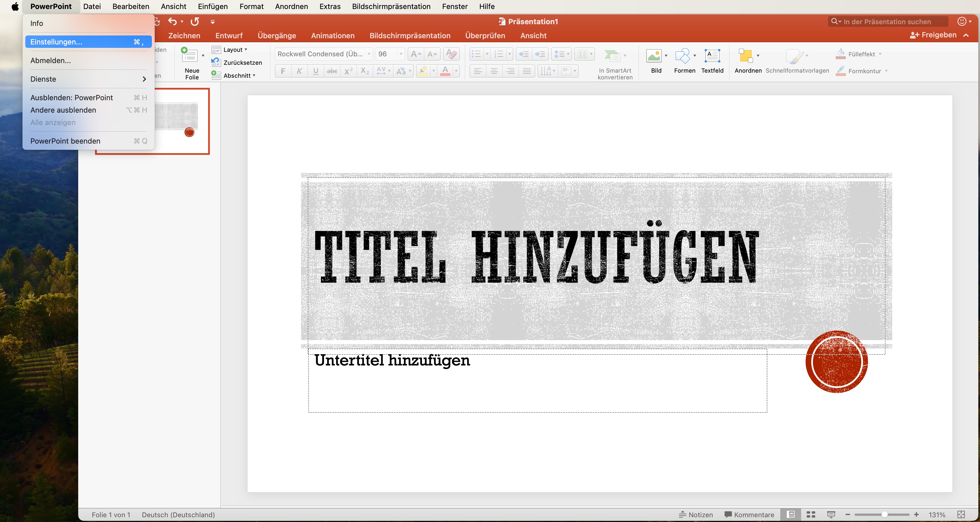Image resolution: width=980 pixels, height=522 pixels.
Task: Open the Apple menu
Action: point(15,6)
